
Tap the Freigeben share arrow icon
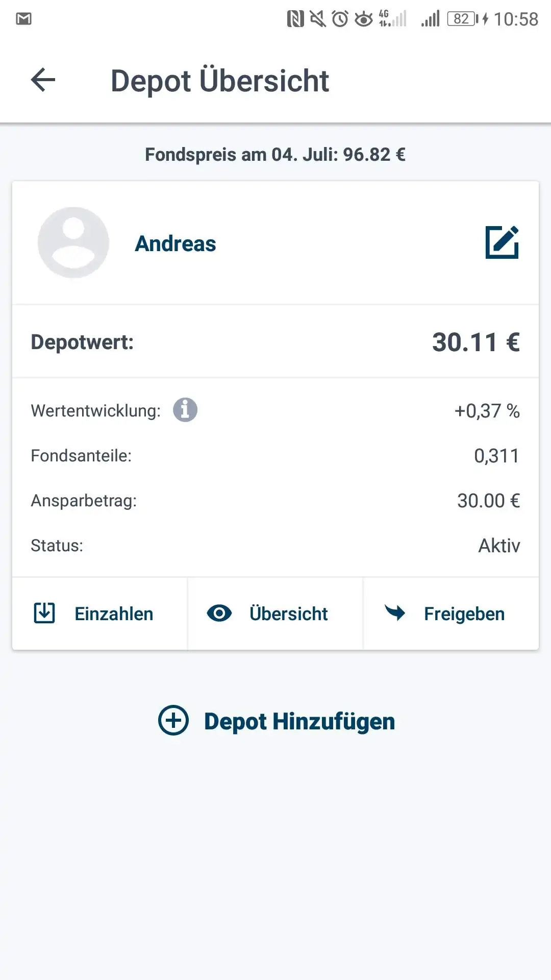point(395,612)
